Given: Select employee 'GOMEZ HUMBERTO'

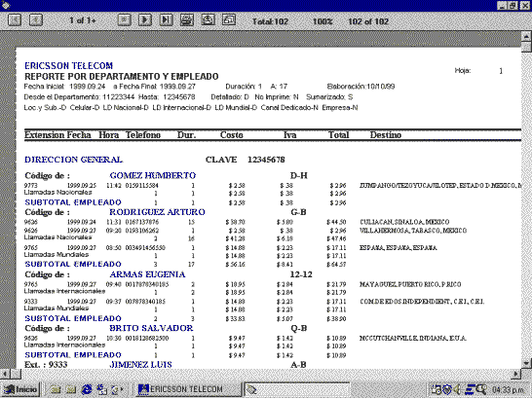Looking at the screenshot, I should 153,175.
